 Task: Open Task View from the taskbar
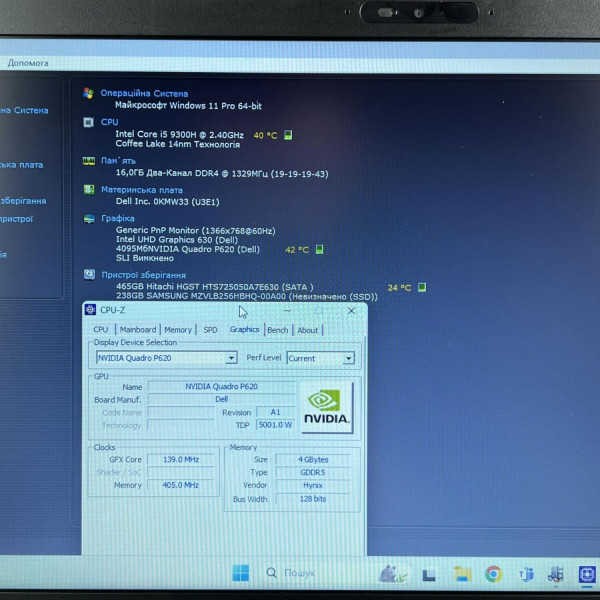coord(429,575)
